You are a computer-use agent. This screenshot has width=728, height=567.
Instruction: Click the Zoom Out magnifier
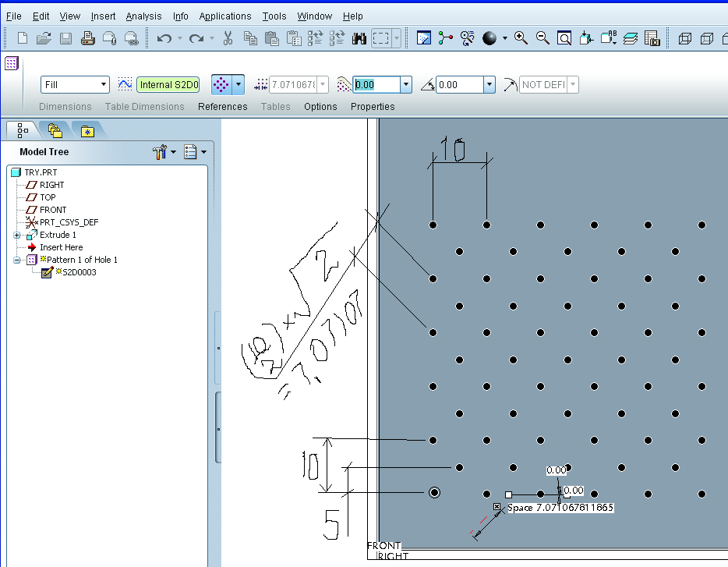(542, 38)
